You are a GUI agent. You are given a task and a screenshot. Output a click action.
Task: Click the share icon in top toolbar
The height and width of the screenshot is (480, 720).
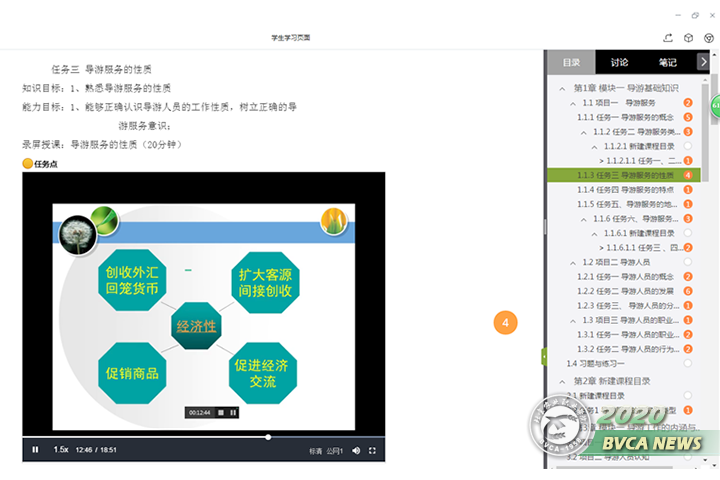[x=668, y=37]
